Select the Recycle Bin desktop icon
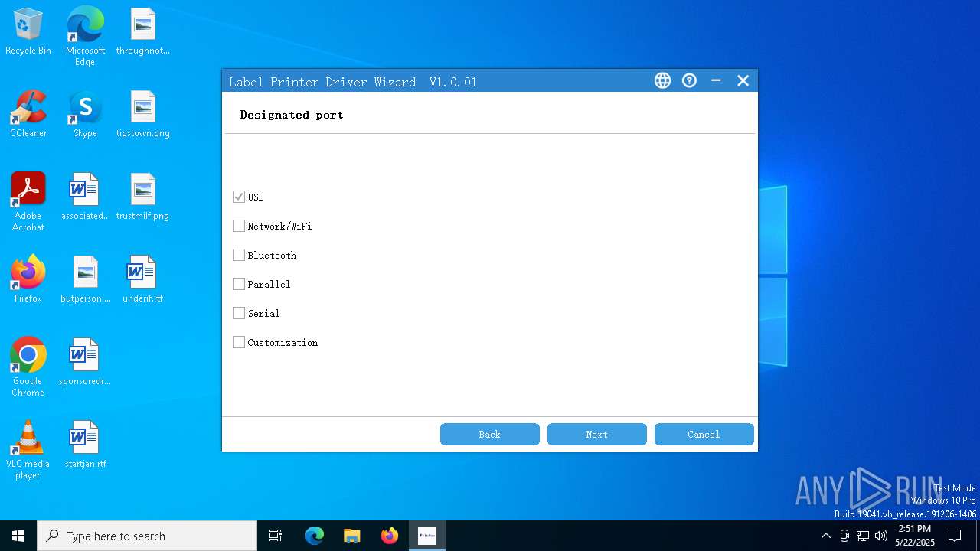 coord(28,32)
